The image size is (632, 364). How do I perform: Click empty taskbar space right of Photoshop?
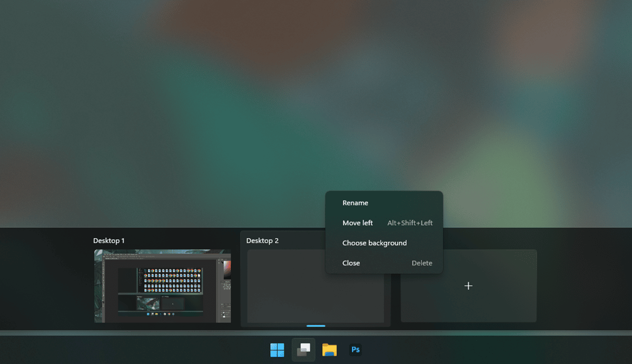[x=474, y=350]
